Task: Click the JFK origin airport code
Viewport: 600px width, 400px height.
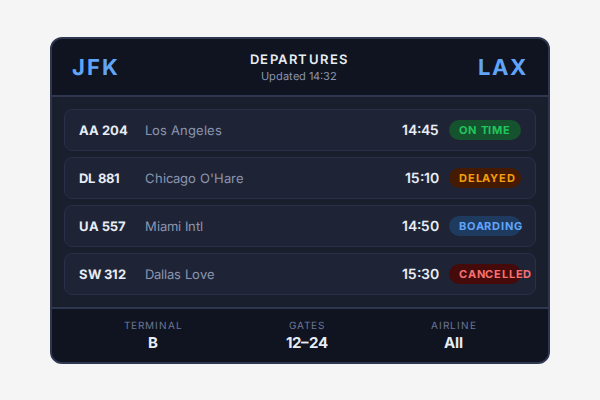Action: 95,68
